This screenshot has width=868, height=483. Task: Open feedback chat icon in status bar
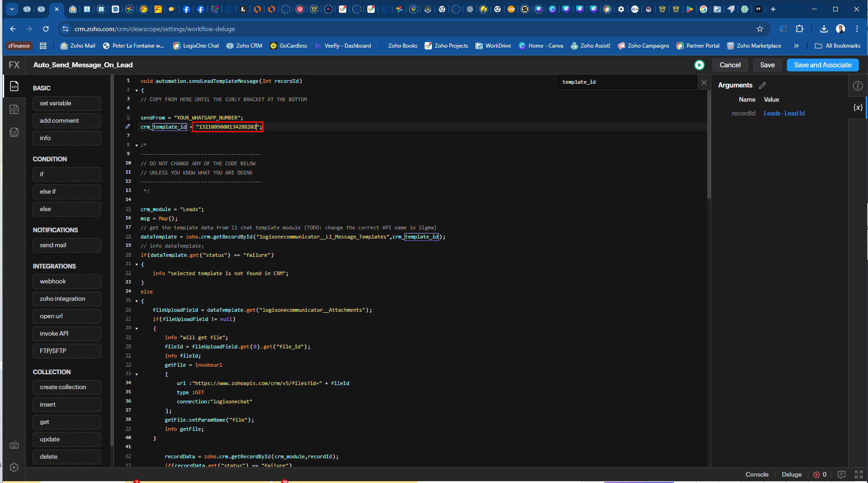[x=841, y=474]
